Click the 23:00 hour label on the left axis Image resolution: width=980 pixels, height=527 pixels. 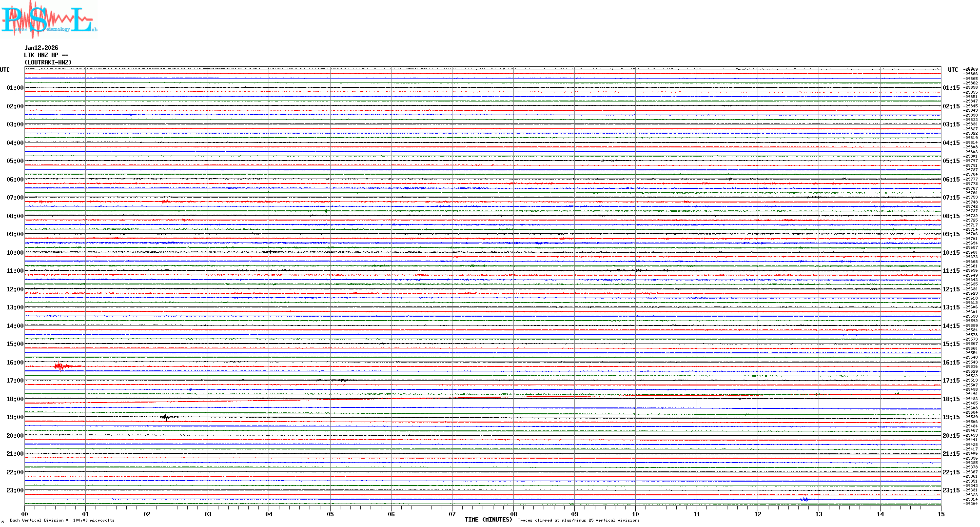[15, 490]
